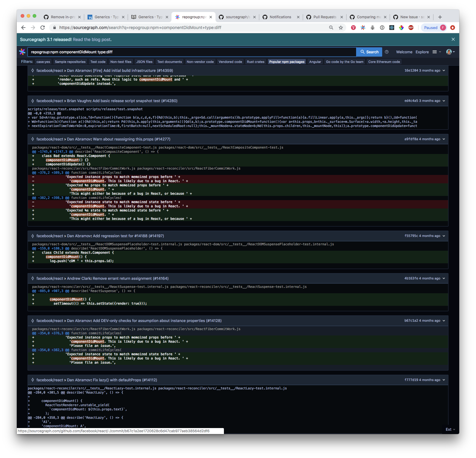The width and height of the screenshot is (476, 458).
Task: Dismiss the Sourcegraph 3.1 release banner
Action: tap(453, 39)
